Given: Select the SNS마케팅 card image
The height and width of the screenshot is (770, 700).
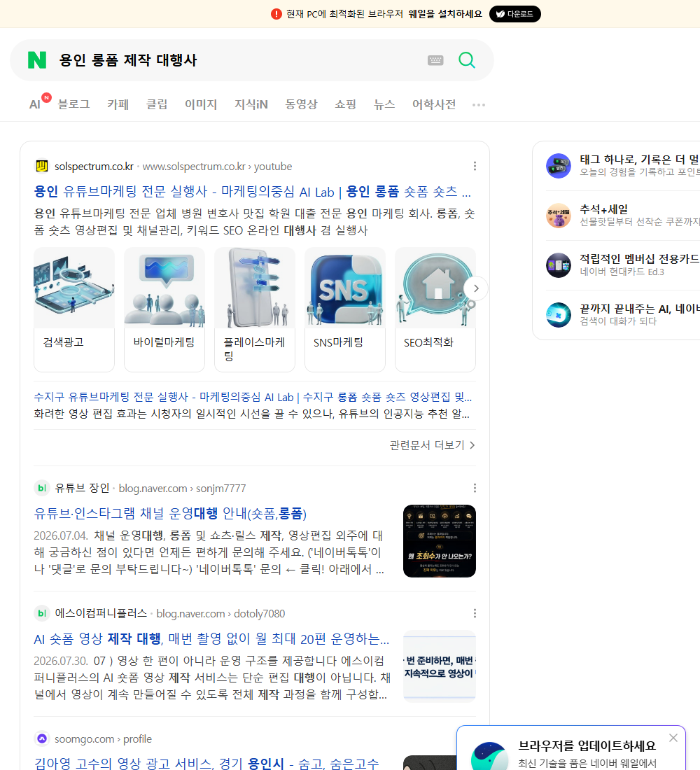Looking at the screenshot, I should coord(345,288).
